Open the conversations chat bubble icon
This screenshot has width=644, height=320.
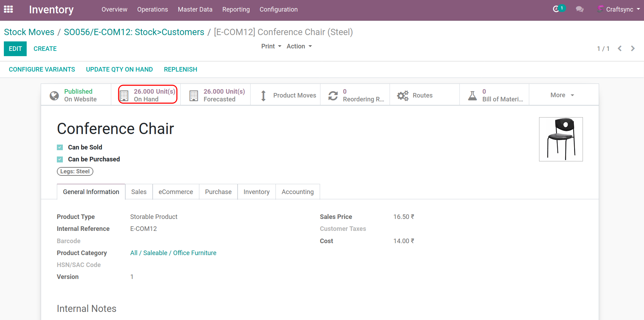click(x=579, y=9)
